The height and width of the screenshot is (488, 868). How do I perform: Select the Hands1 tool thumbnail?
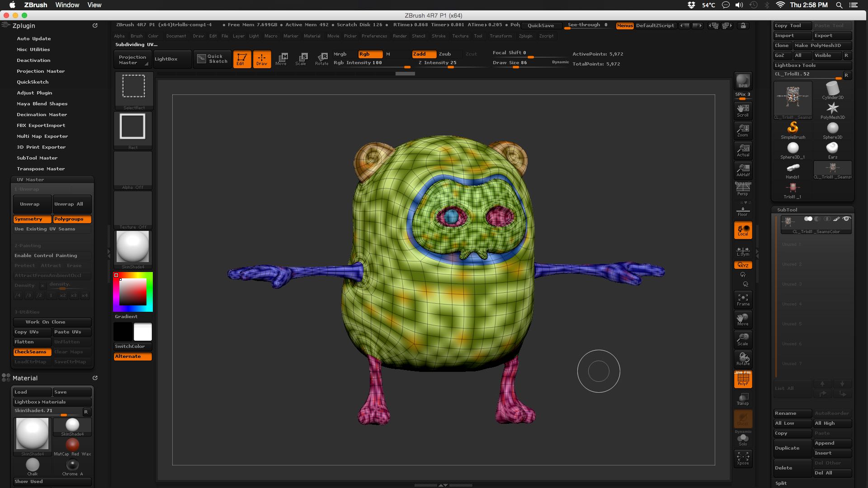pos(793,170)
